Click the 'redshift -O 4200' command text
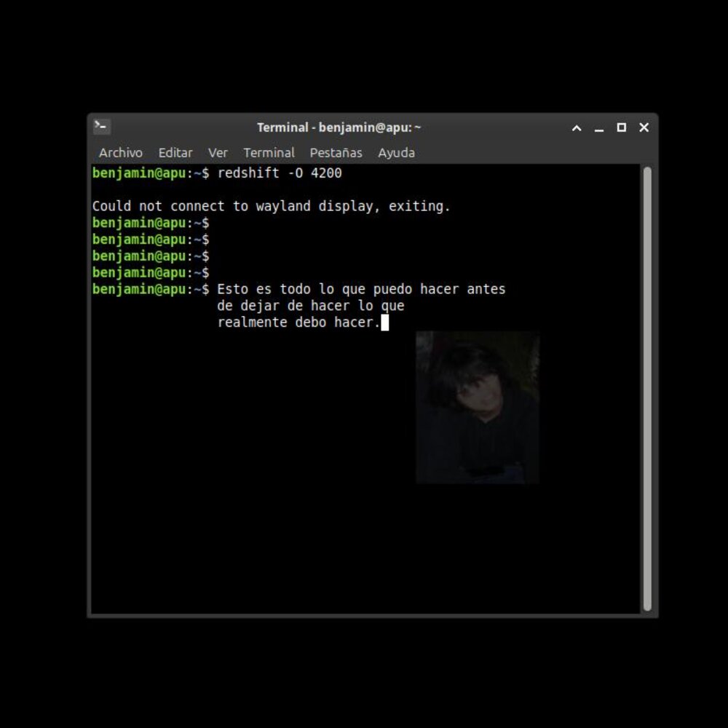Image resolution: width=728 pixels, height=728 pixels. tap(280, 173)
